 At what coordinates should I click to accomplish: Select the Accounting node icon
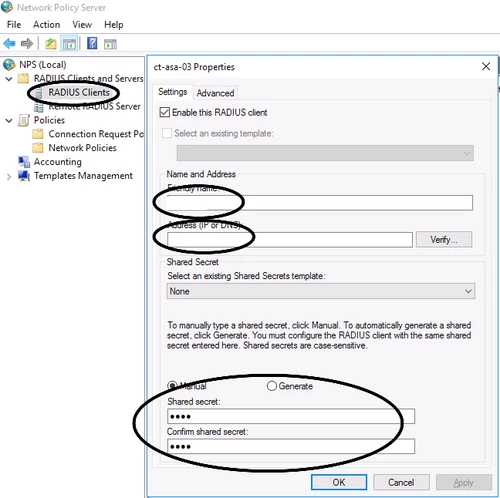24,162
